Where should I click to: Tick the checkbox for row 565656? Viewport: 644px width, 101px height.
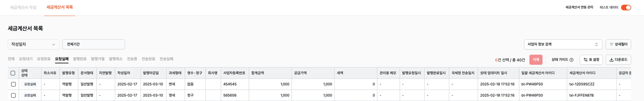click(x=13, y=95)
